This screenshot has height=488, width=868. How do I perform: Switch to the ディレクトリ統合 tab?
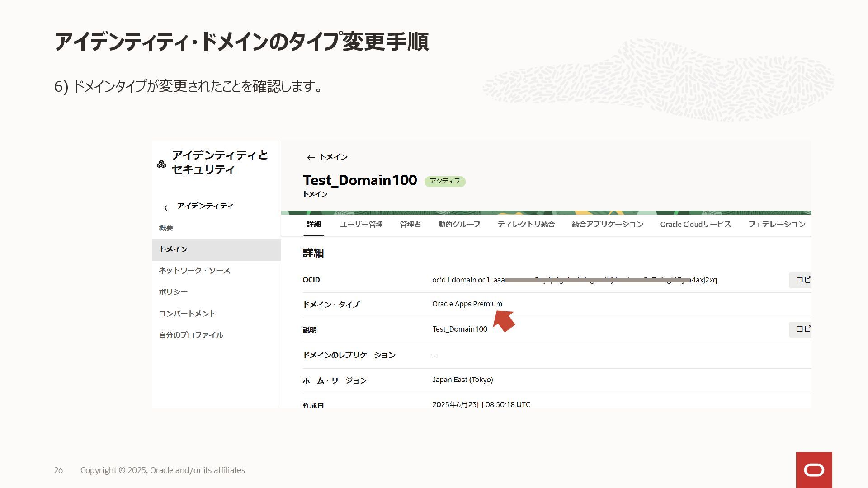point(526,224)
